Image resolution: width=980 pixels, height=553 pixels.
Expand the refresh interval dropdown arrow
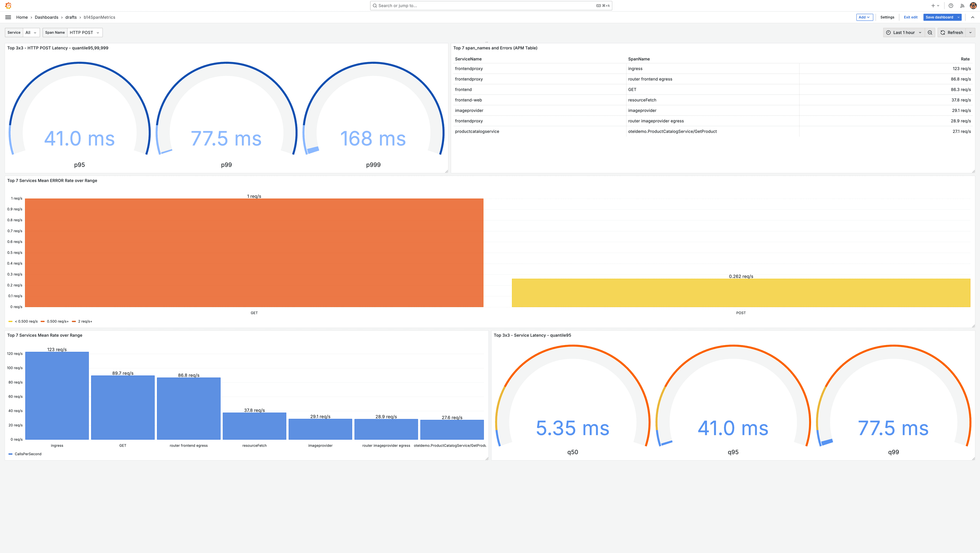click(970, 33)
